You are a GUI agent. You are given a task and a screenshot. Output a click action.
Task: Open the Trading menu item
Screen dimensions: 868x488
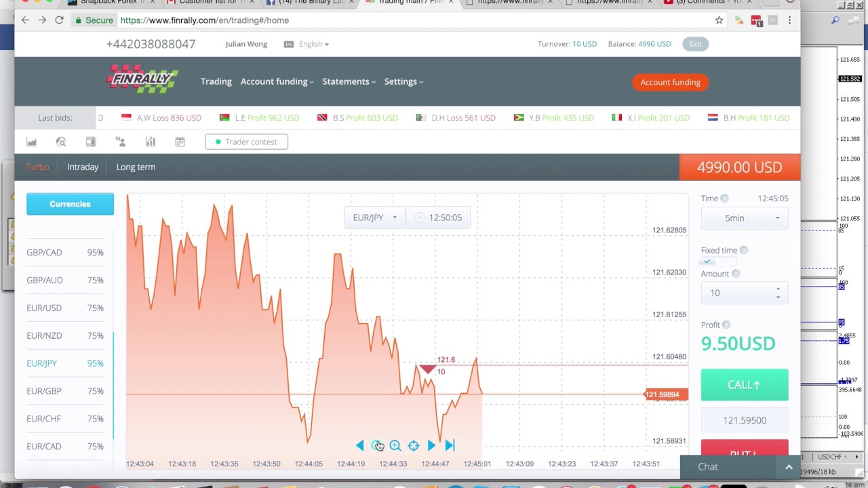coord(216,81)
